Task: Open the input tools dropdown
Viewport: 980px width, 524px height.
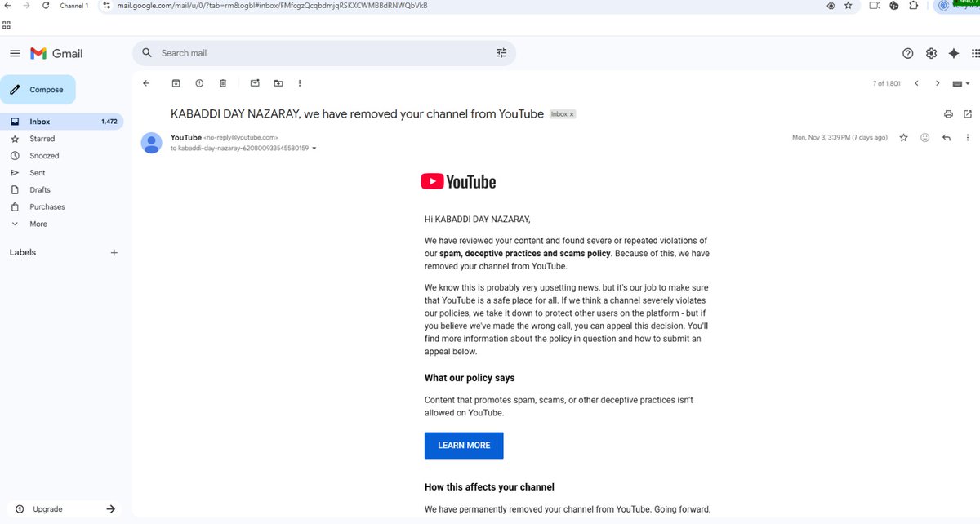Action: pos(961,83)
